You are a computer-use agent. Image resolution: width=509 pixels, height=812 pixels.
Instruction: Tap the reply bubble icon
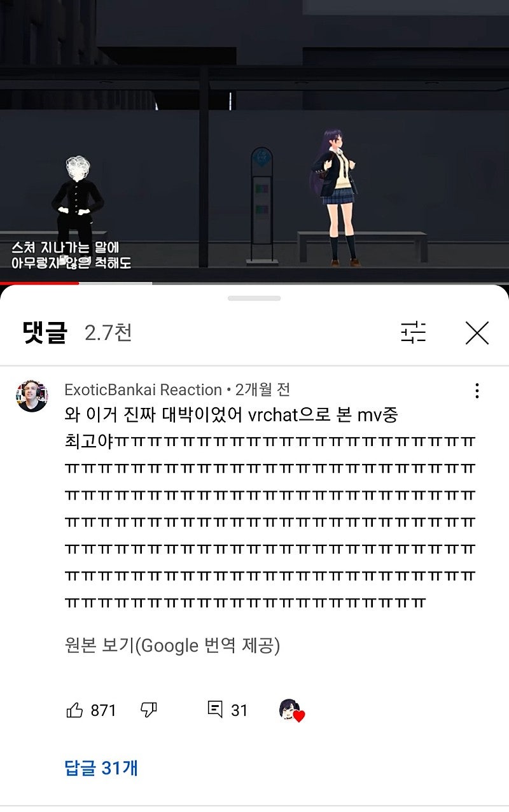point(216,710)
